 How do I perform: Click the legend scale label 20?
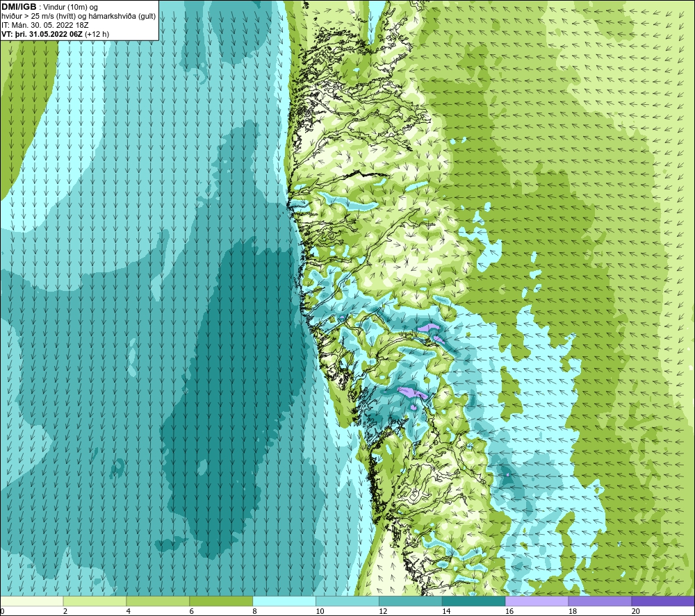click(x=636, y=611)
